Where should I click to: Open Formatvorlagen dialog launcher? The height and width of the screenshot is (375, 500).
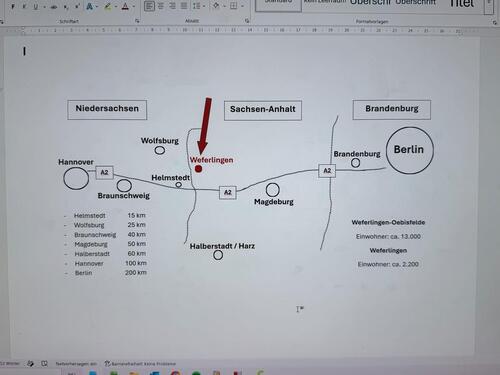click(x=494, y=22)
